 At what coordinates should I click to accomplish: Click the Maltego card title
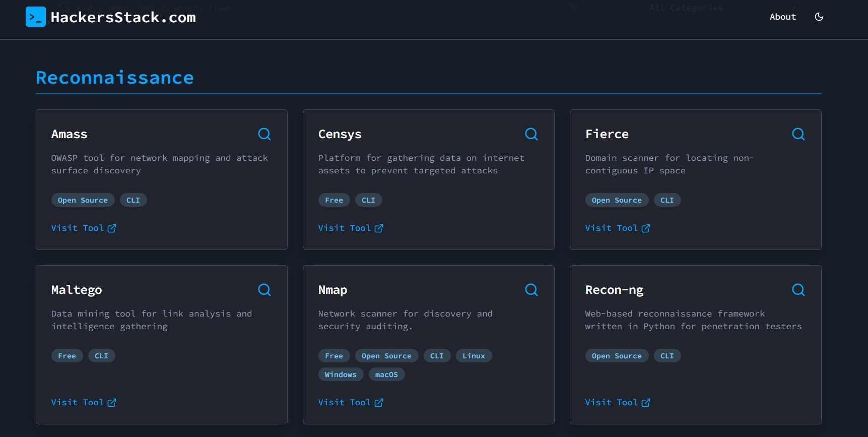(77, 290)
